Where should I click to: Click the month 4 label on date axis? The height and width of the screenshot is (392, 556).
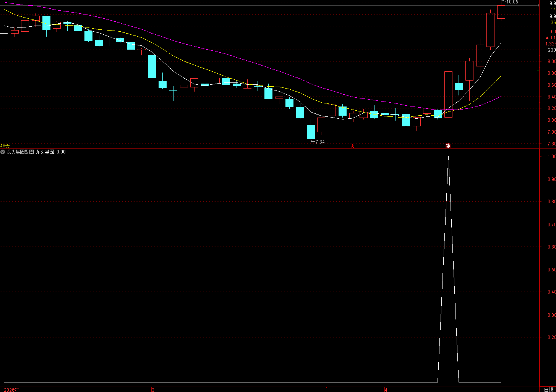coord(386,390)
